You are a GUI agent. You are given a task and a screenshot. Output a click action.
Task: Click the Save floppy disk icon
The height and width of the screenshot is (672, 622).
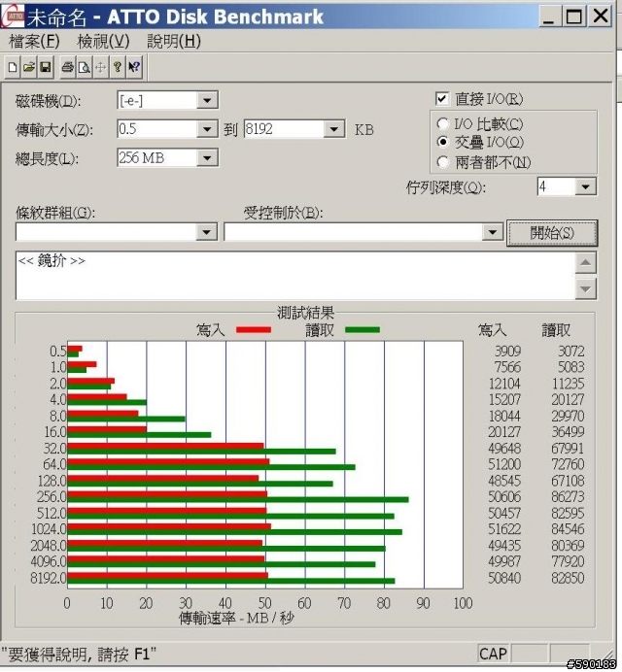[45, 67]
